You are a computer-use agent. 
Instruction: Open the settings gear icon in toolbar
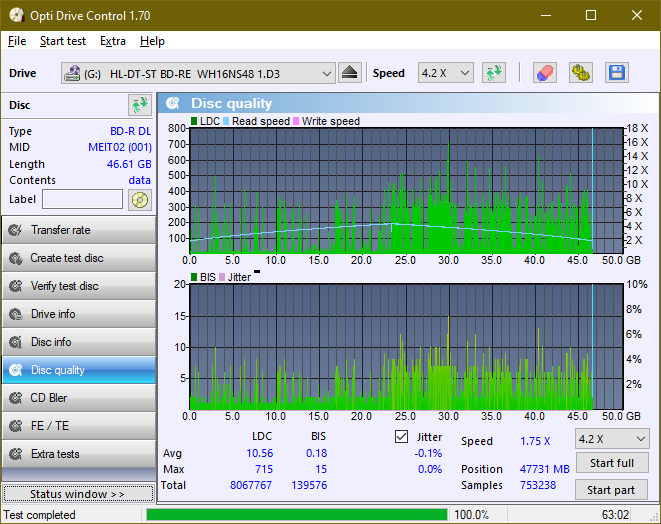(580, 73)
